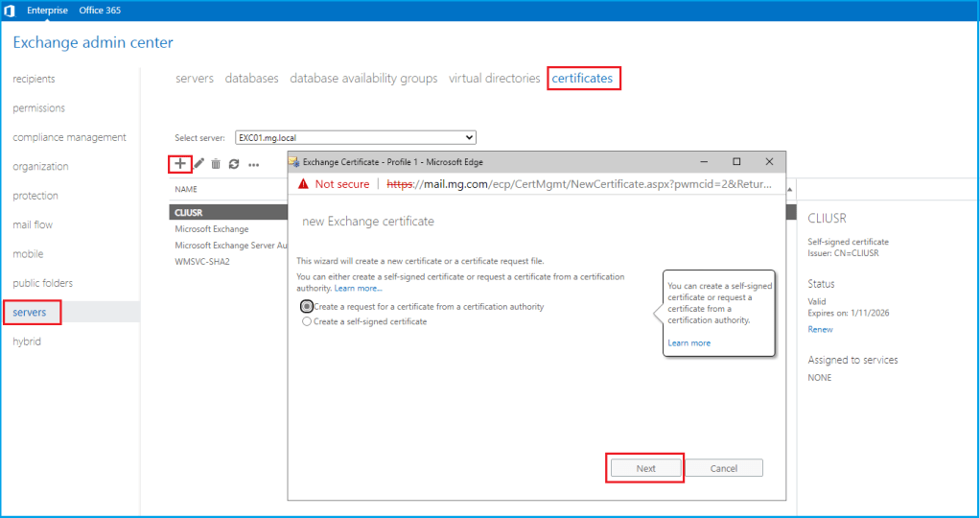The image size is (980, 518).
Task: Select Create a request from certification authority
Action: (x=307, y=307)
